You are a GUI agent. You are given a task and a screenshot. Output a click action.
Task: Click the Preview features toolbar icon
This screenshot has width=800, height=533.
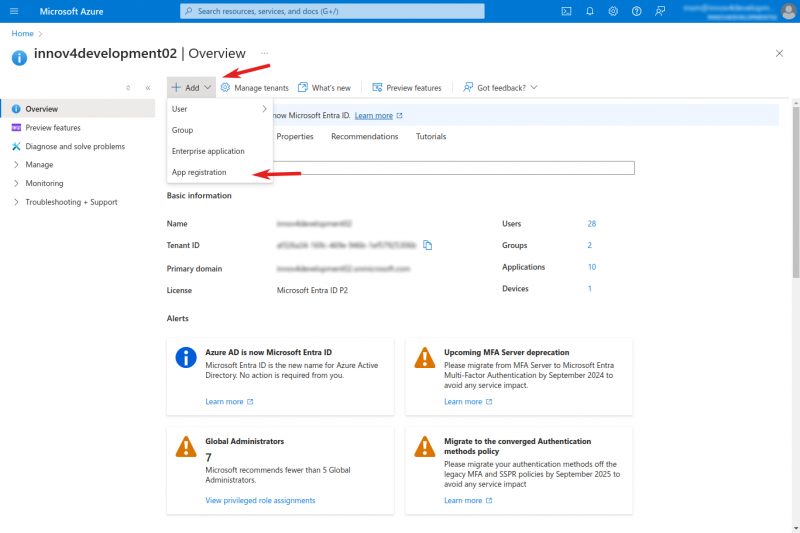pyautogui.click(x=377, y=87)
